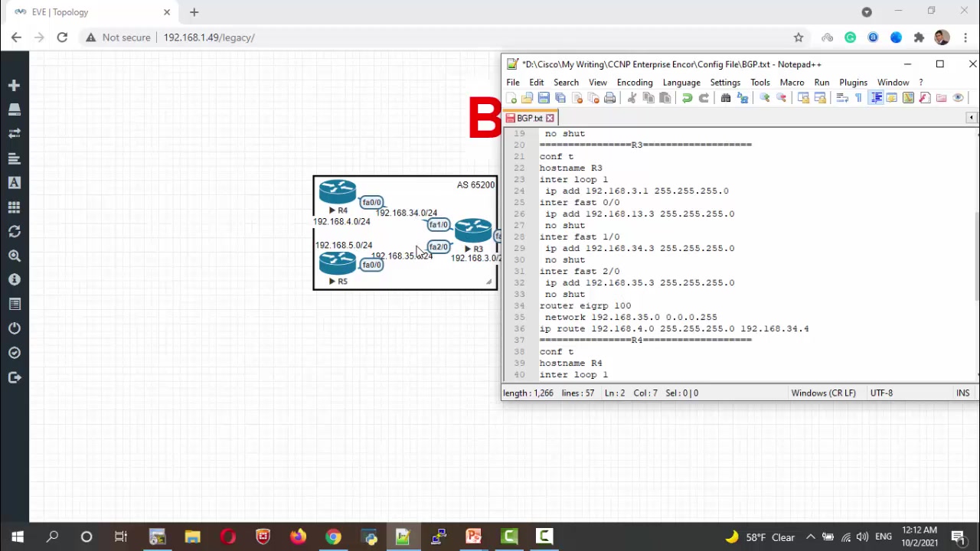The width and height of the screenshot is (980, 551).
Task: Click the Cut scissors icon in Notepad++
Action: coord(632,98)
